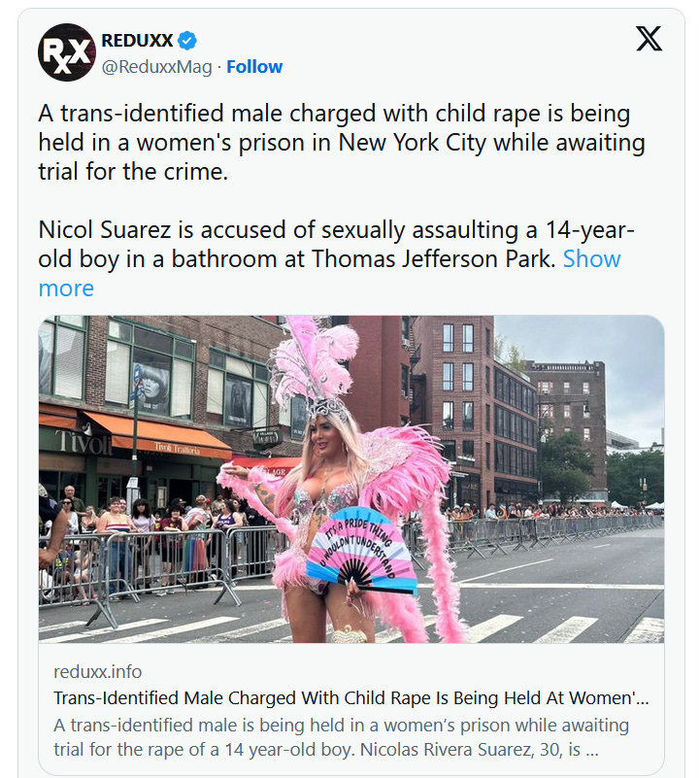Open the REDUXX profile avatar

click(66, 52)
